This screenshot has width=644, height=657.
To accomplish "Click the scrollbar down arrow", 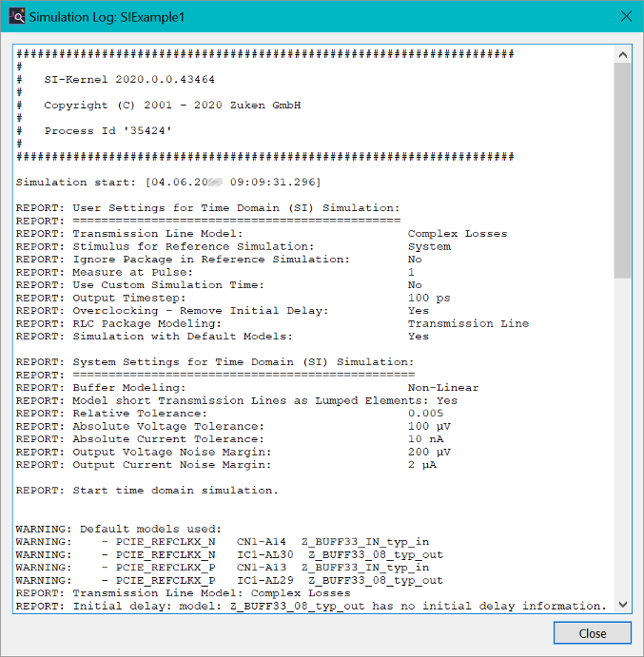I will [x=622, y=605].
